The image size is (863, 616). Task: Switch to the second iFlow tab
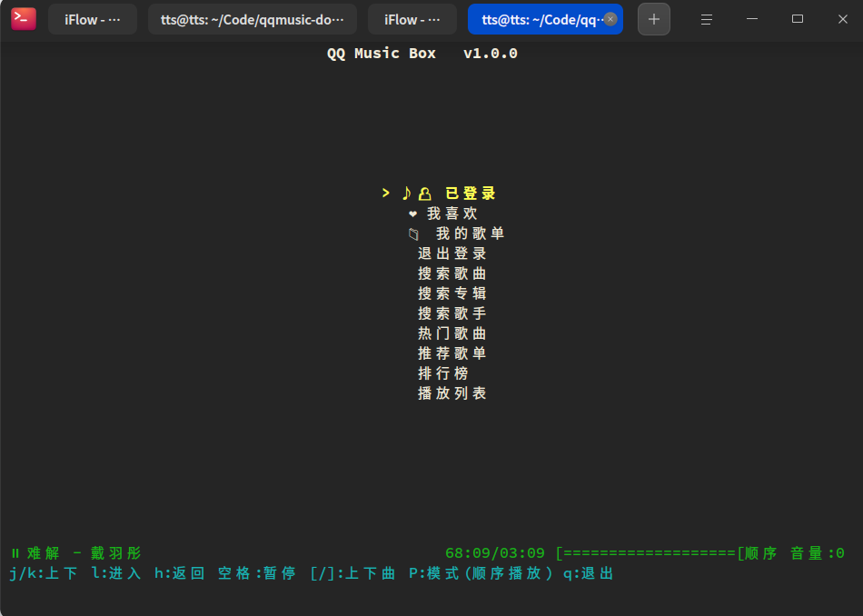click(x=412, y=20)
